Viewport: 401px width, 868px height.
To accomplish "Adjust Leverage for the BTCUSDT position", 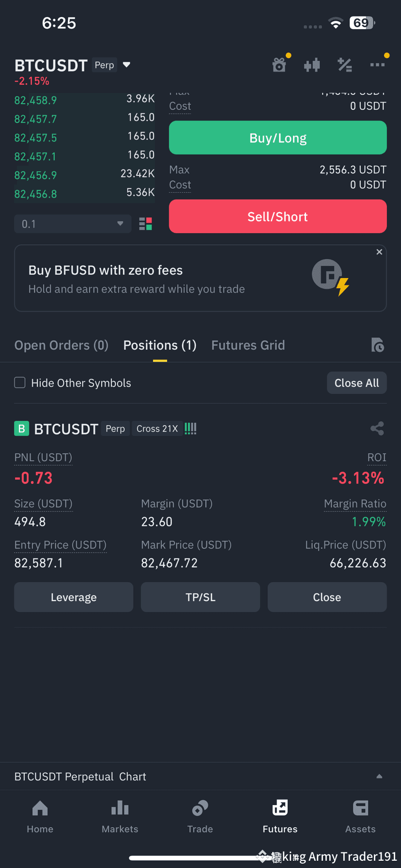I will 74,597.
